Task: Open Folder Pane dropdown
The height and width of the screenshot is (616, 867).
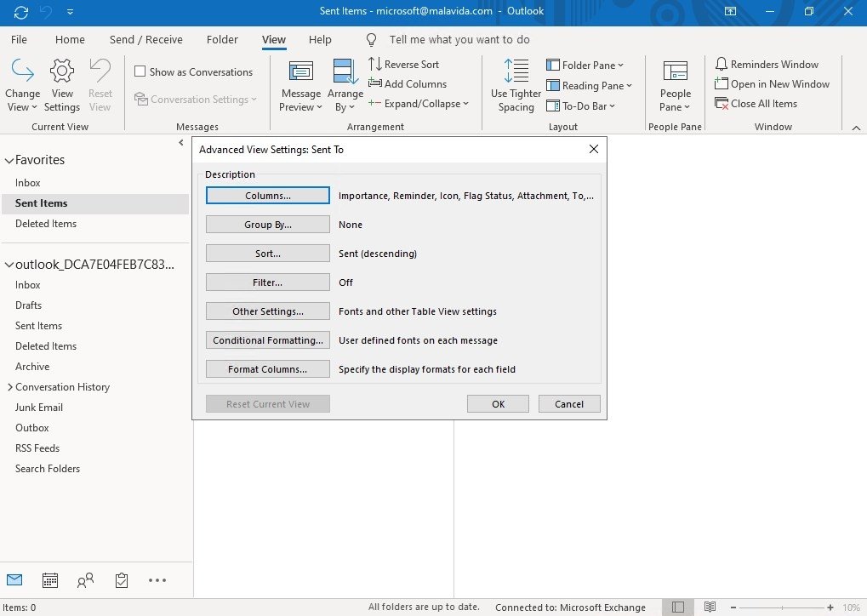Action: [x=585, y=66]
